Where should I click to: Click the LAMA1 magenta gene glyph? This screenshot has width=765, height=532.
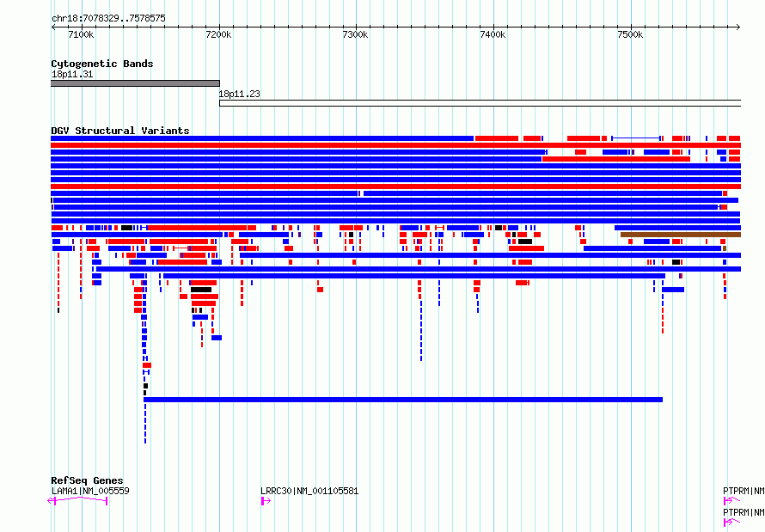[77, 501]
